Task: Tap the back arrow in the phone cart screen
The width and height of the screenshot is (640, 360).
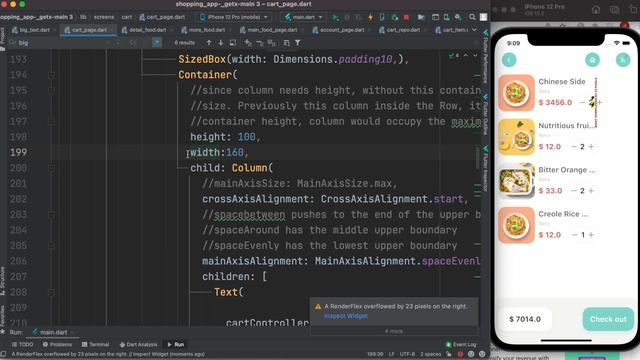Action: [509, 60]
